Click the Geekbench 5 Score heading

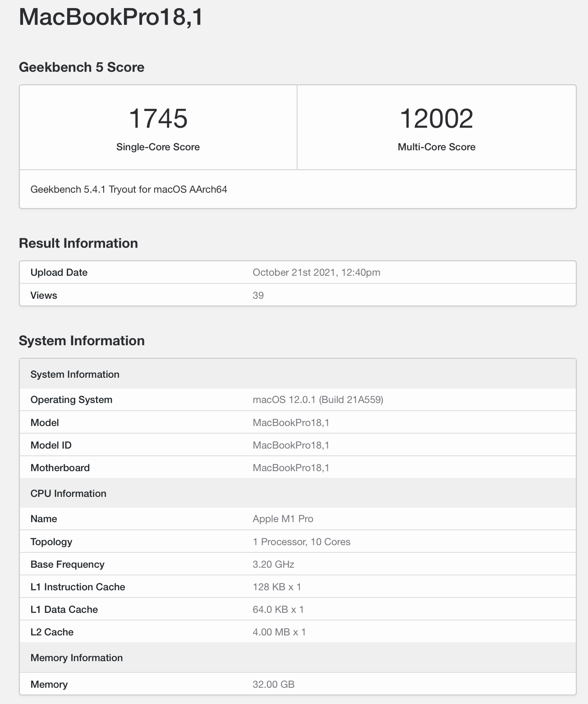[x=82, y=67]
